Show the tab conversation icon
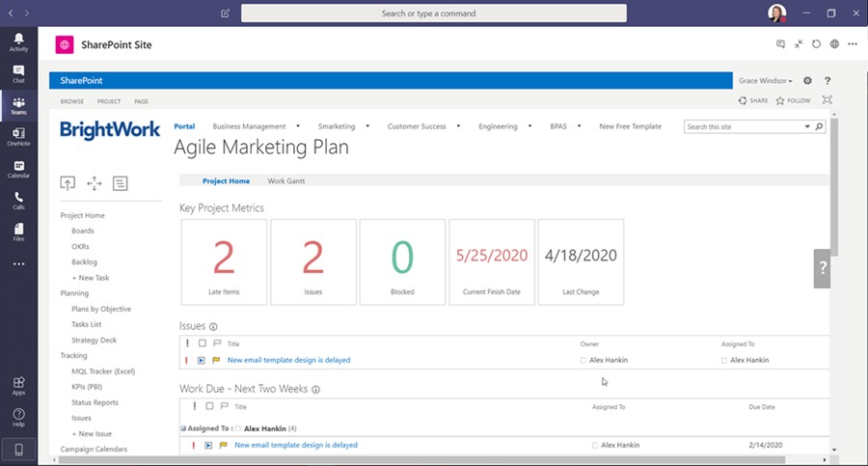The width and height of the screenshot is (868, 466). click(780, 44)
